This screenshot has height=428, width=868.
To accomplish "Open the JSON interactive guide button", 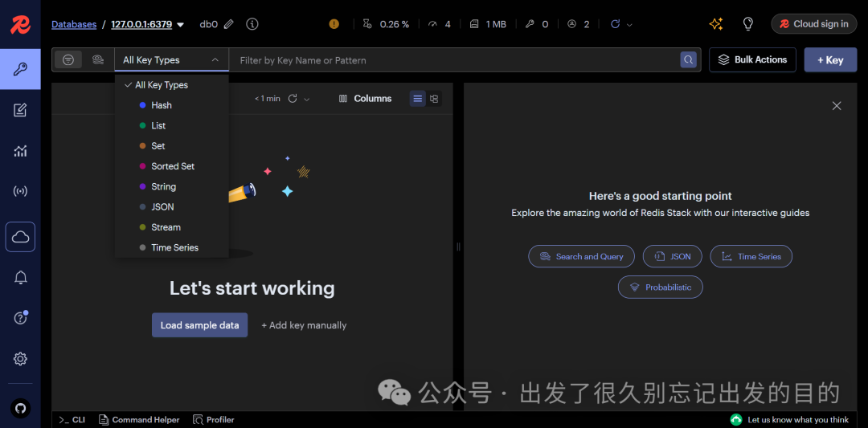I will (x=673, y=257).
